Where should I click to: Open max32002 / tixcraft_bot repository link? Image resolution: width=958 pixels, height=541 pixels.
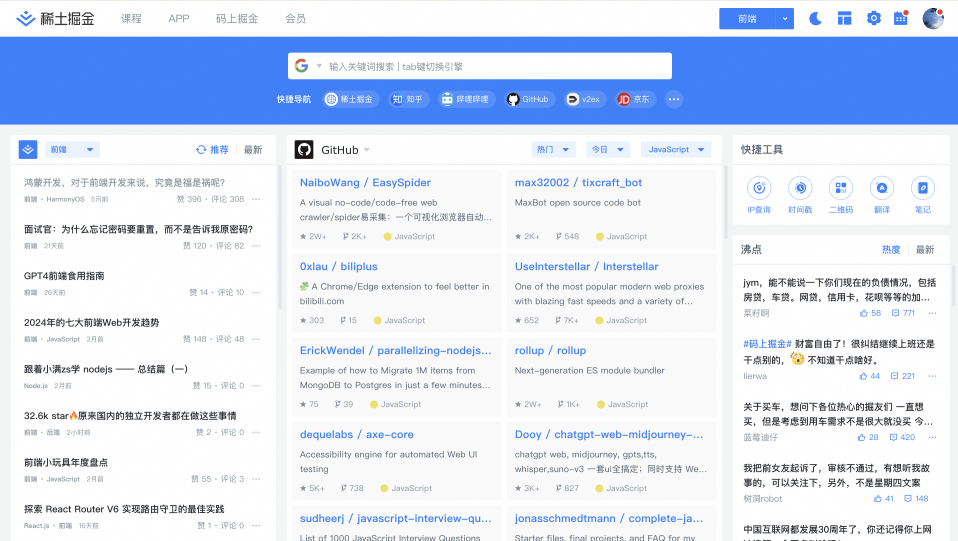tap(578, 182)
